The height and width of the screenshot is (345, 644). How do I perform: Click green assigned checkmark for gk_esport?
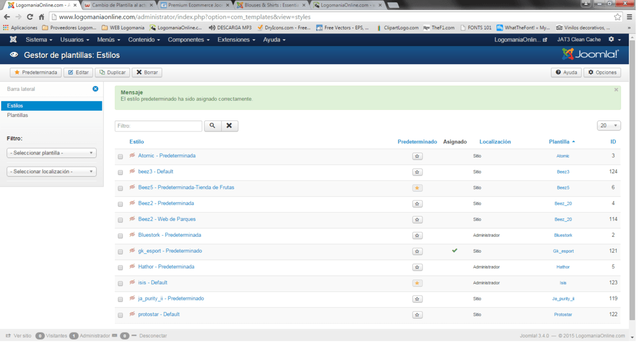pos(455,250)
